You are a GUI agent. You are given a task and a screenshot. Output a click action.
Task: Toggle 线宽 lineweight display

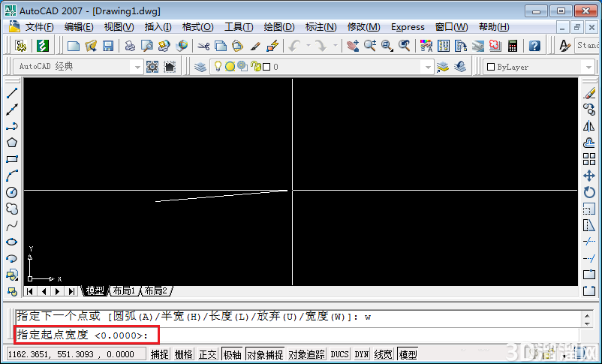point(383,354)
